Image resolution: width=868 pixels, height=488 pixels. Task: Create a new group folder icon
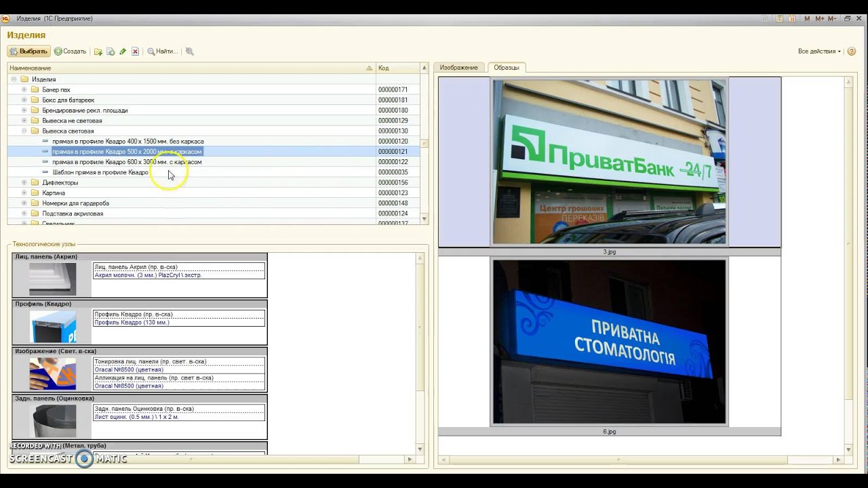(98, 52)
